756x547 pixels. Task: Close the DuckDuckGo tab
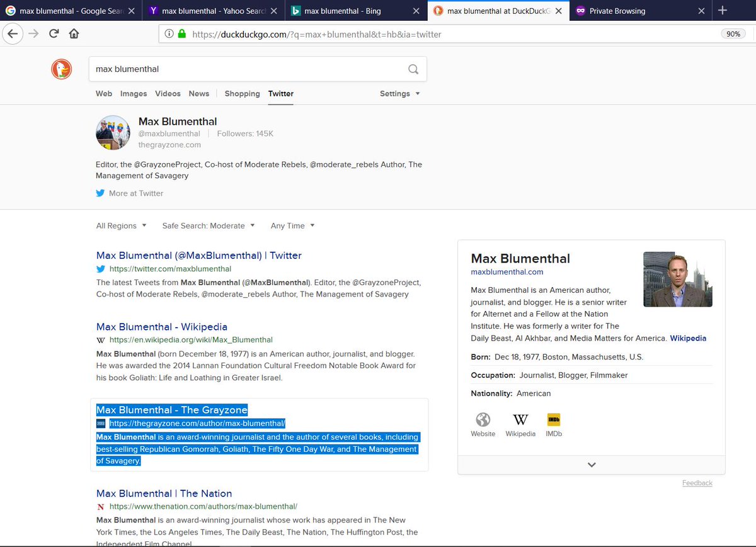(558, 11)
